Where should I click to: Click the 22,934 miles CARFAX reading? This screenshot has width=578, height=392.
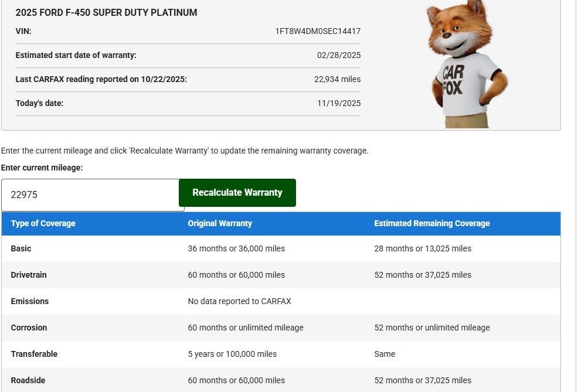click(x=337, y=79)
